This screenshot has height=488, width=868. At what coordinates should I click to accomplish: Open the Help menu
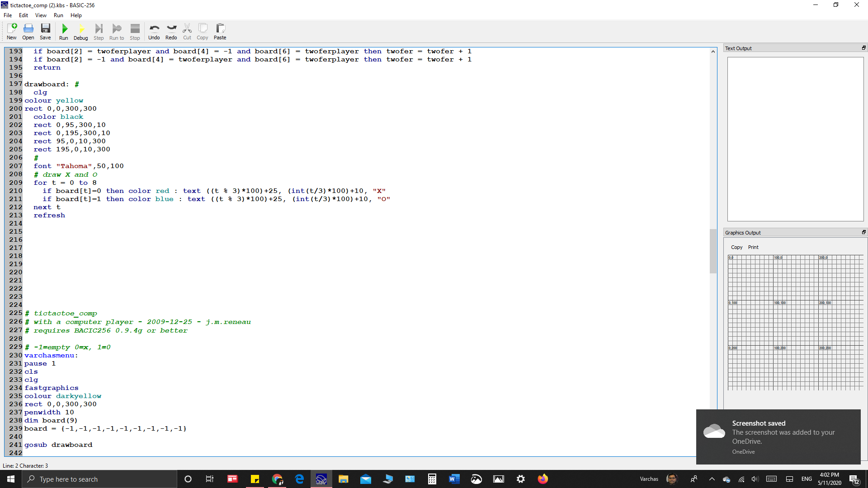point(76,15)
